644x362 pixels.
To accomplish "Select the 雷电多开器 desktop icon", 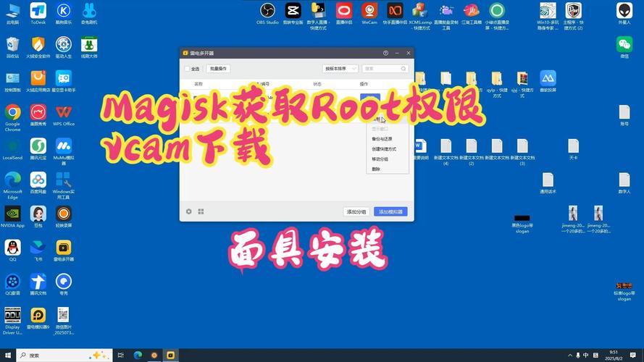I will pos(64,251).
